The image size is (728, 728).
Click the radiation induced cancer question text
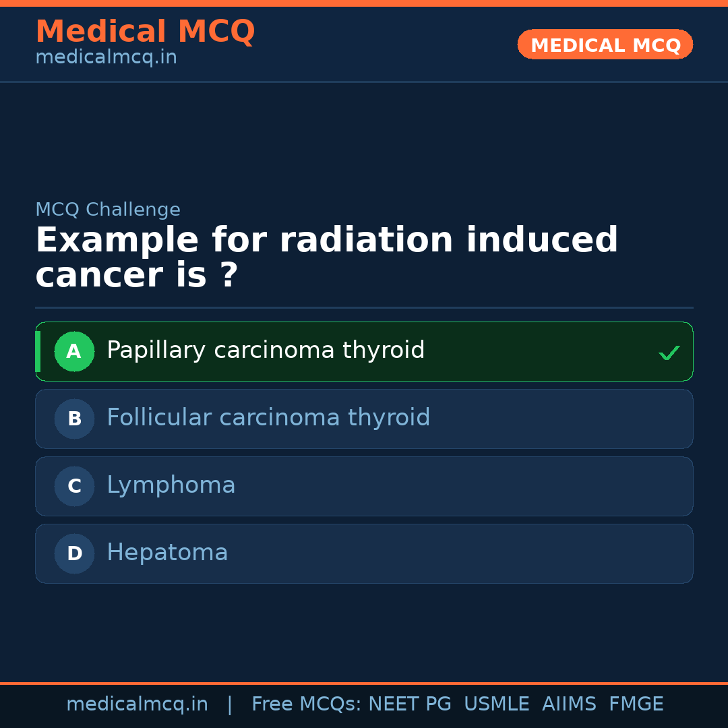326,257
